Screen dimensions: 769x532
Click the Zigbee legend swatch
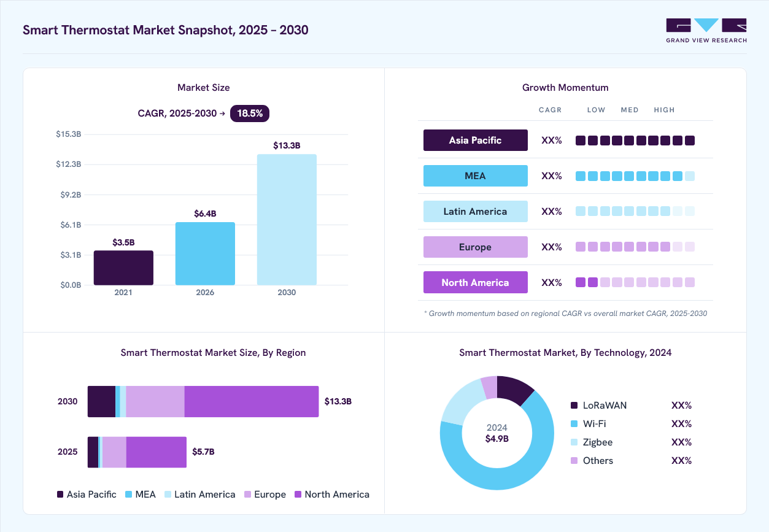tap(574, 442)
